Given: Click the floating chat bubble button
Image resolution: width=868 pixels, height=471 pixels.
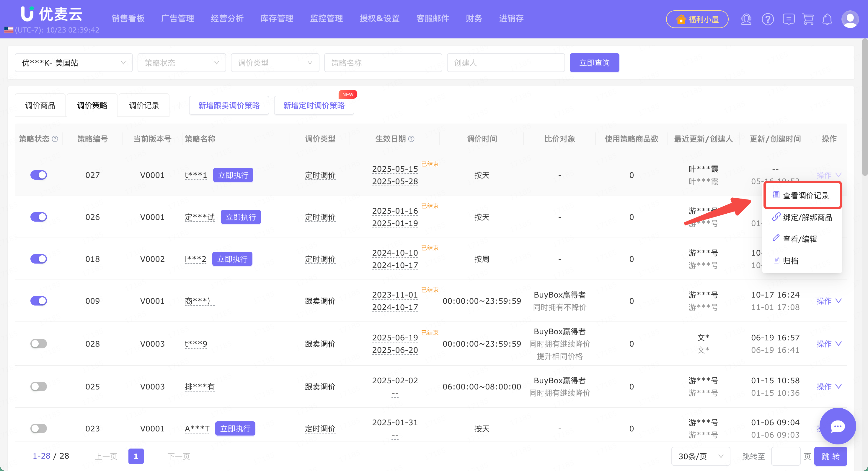Looking at the screenshot, I should tap(837, 426).
